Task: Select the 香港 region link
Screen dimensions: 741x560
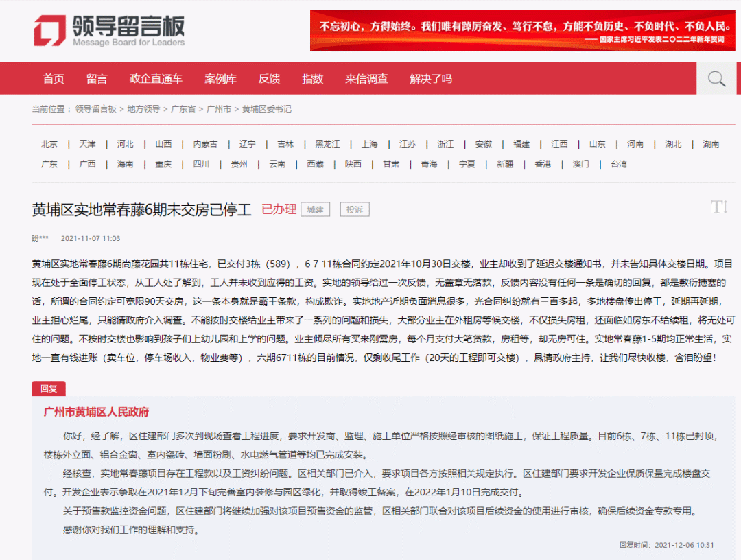Action: pyautogui.click(x=543, y=165)
